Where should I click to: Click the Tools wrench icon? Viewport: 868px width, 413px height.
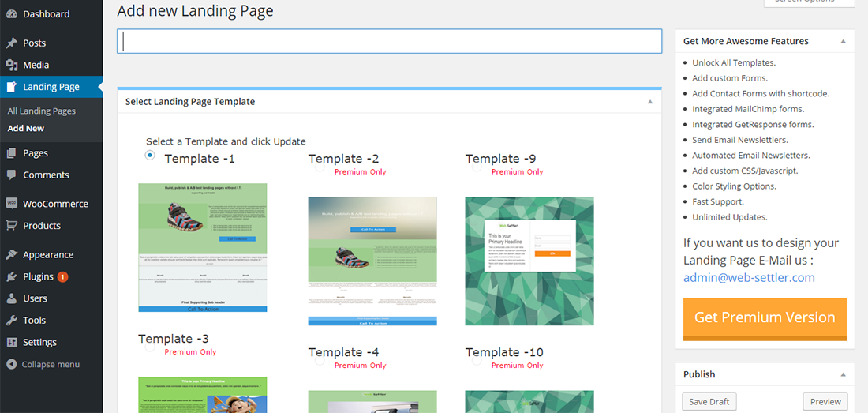(x=11, y=321)
